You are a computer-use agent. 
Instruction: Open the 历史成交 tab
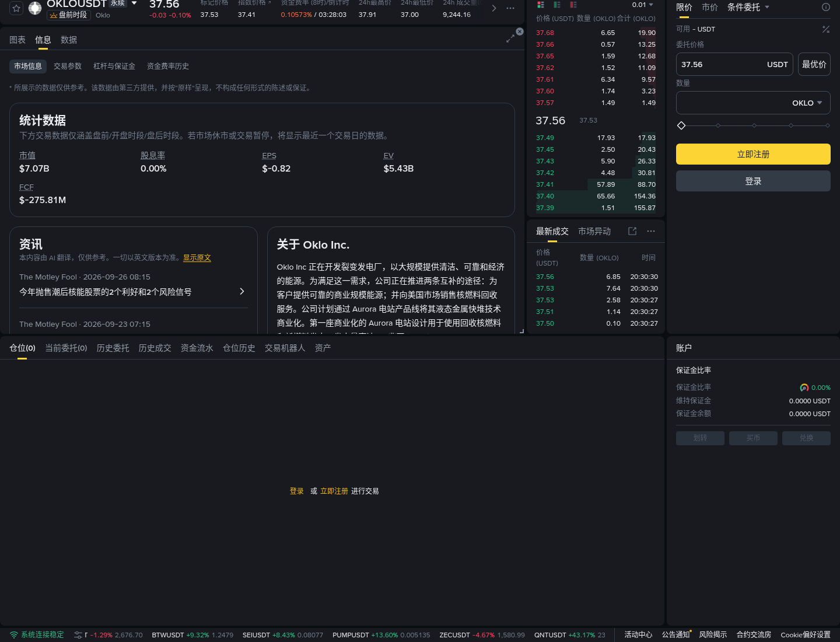[x=155, y=348]
